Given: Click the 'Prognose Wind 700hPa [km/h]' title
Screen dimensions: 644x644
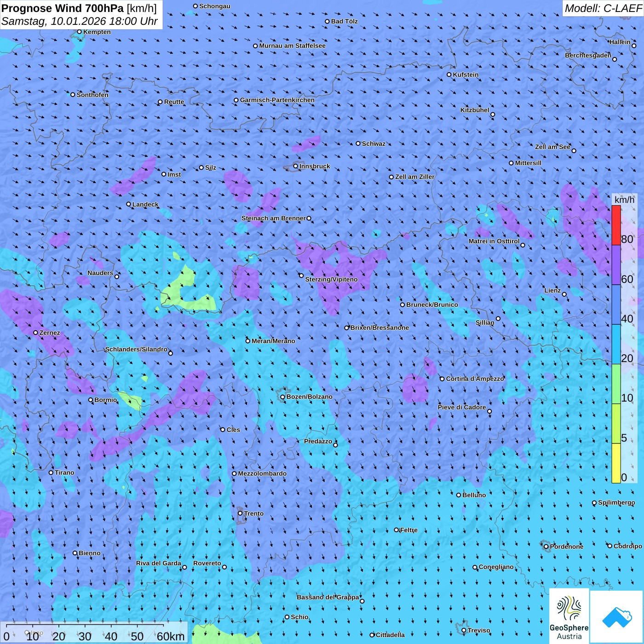Looking at the screenshot, I should 79,8.
